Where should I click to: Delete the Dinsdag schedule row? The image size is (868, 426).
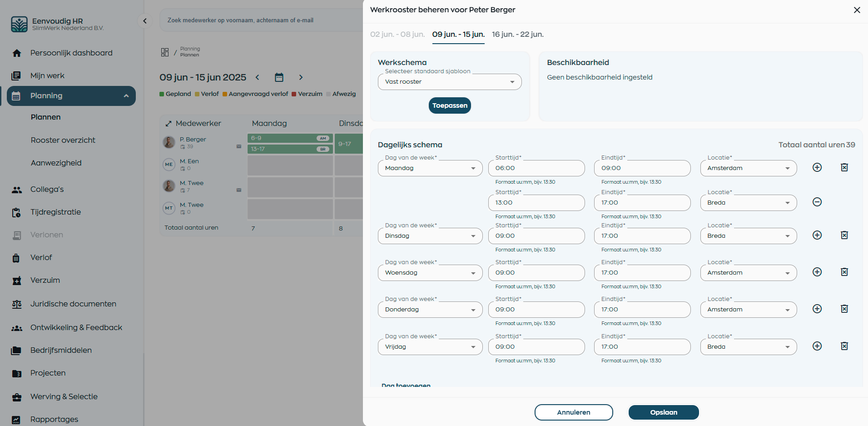click(x=844, y=236)
